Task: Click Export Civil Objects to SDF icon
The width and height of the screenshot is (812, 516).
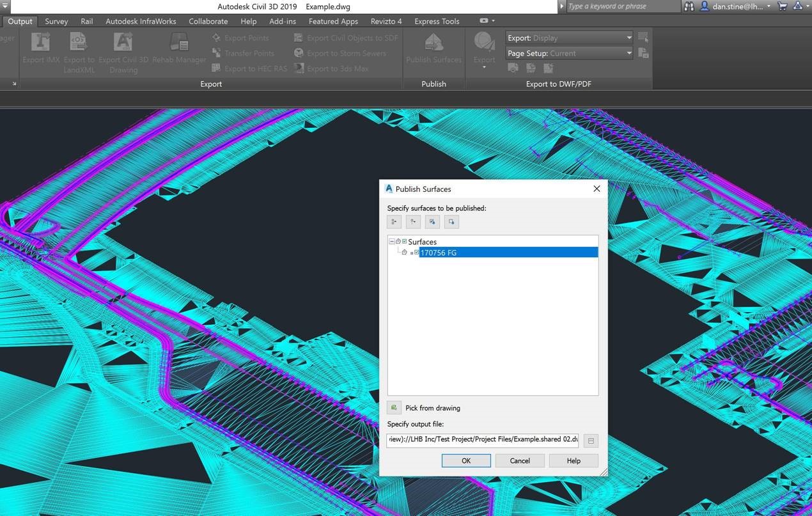Action: (x=299, y=38)
